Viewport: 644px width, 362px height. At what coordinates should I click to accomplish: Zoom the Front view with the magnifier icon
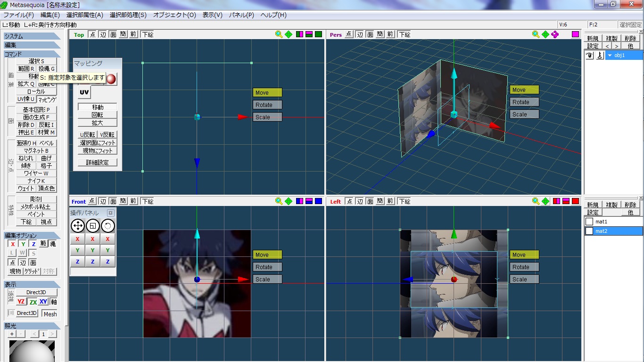[x=279, y=201]
